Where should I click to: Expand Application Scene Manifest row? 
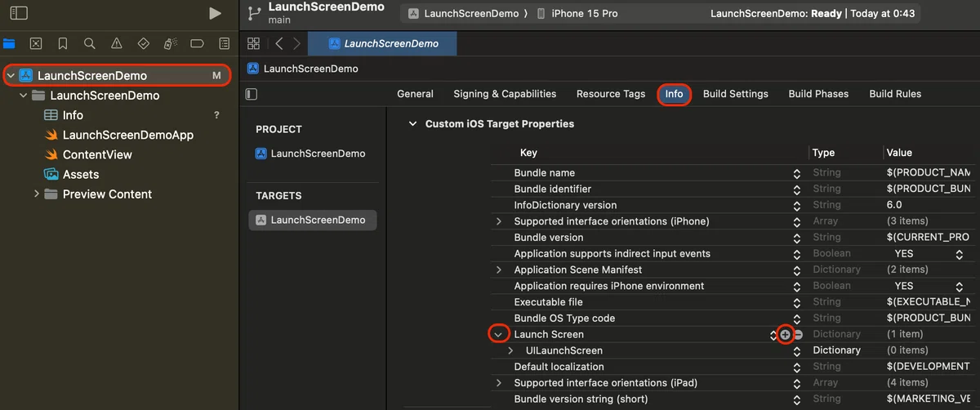pyautogui.click(x=499, y=270)
